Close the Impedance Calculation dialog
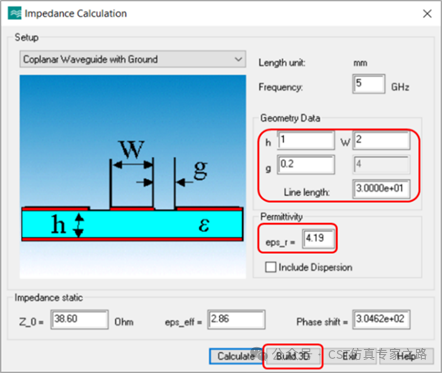 (x=427, y=14)
